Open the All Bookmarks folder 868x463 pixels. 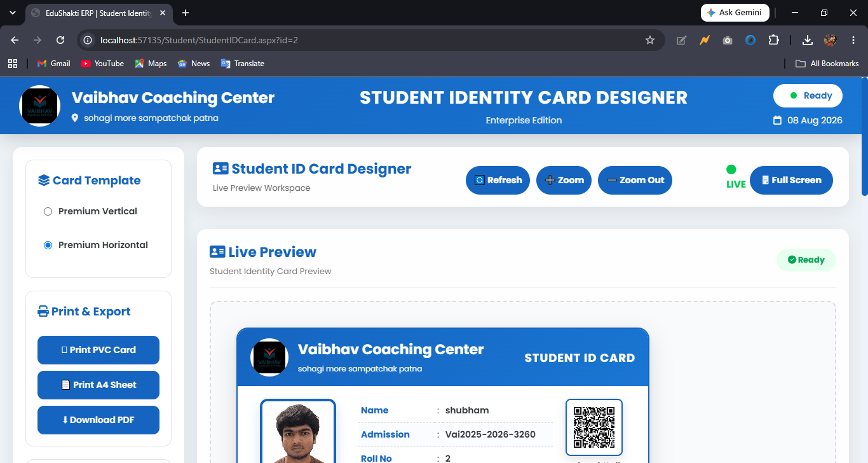[827, 64]
